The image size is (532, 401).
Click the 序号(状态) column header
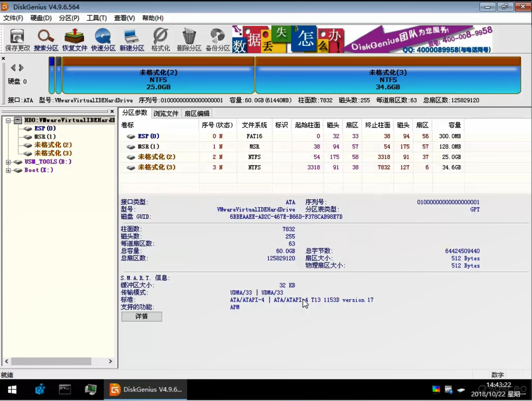click(218, 125)
